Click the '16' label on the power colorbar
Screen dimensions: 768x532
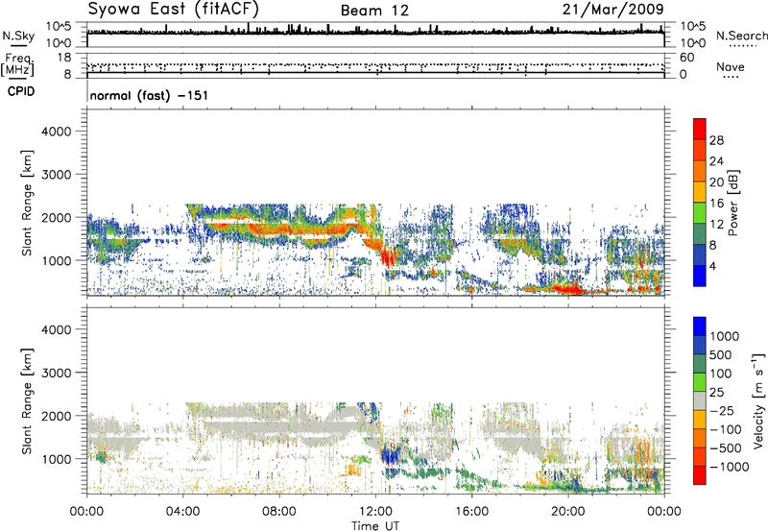click(x=716, y=204)
